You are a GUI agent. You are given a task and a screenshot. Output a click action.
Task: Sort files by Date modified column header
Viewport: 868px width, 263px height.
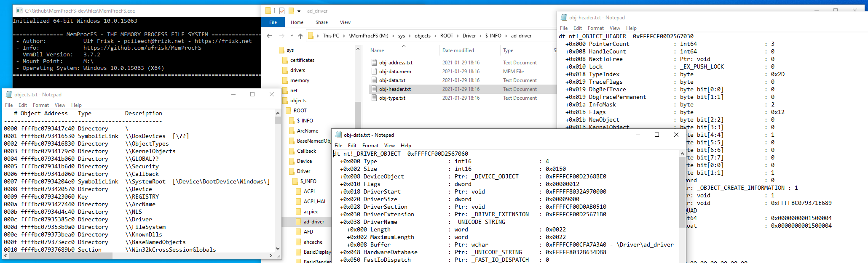(458, 50)
